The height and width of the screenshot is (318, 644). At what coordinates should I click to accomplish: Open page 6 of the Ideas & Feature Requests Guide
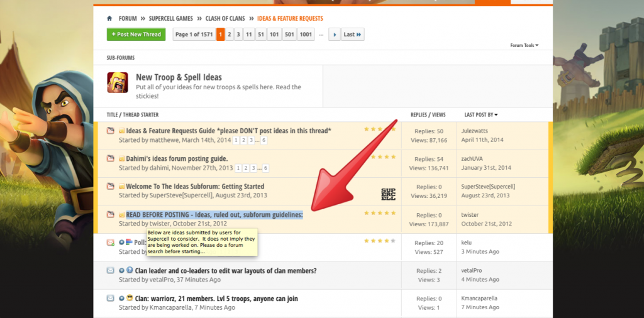click(265, 140)
